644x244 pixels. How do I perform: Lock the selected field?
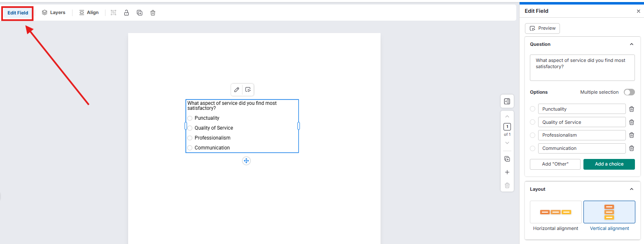tap(126, 12)
